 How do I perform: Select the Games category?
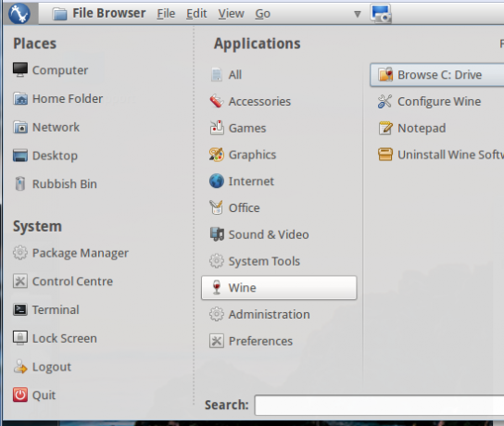point(279,128)
